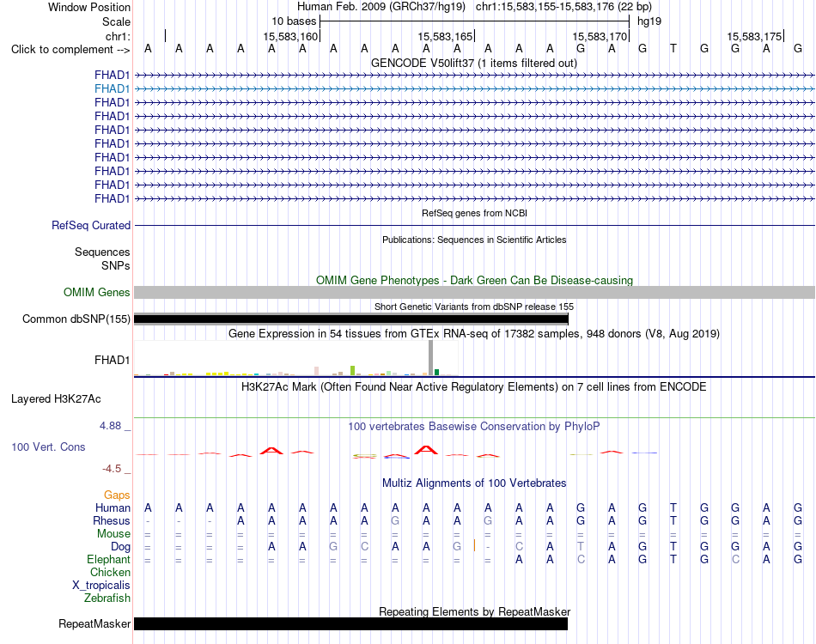Click the 'RepeatMasker' track label

(x=94, y=623)
